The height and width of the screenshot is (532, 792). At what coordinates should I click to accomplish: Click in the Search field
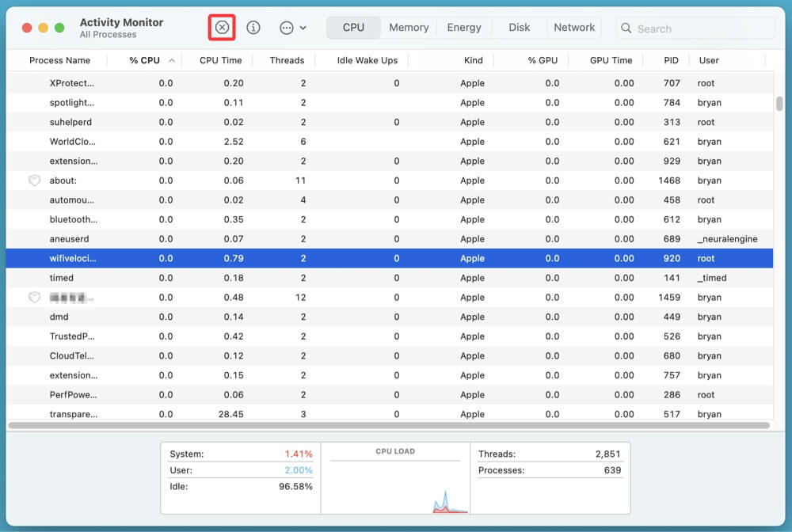click(x=701, y=28)
